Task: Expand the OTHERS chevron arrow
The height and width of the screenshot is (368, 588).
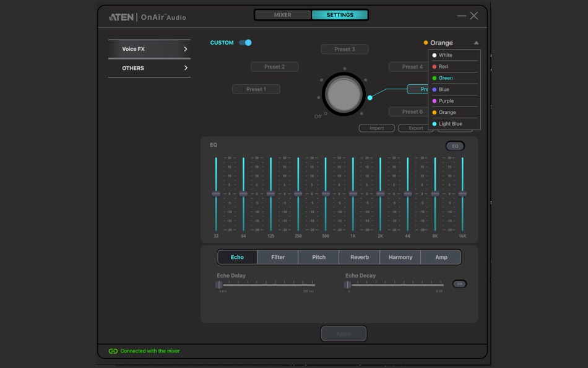Action: (x=185, y=68)
